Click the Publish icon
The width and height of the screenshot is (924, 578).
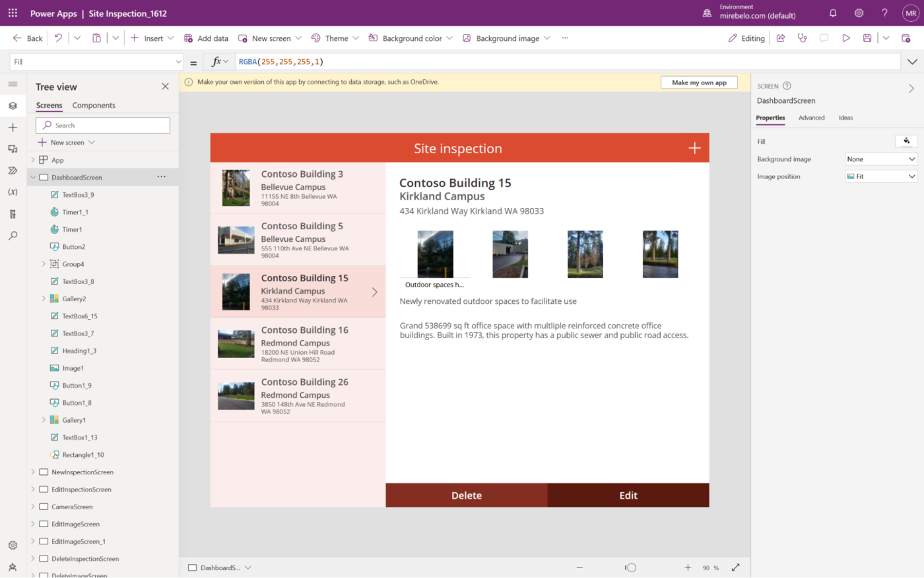click(x=906, y=38)
